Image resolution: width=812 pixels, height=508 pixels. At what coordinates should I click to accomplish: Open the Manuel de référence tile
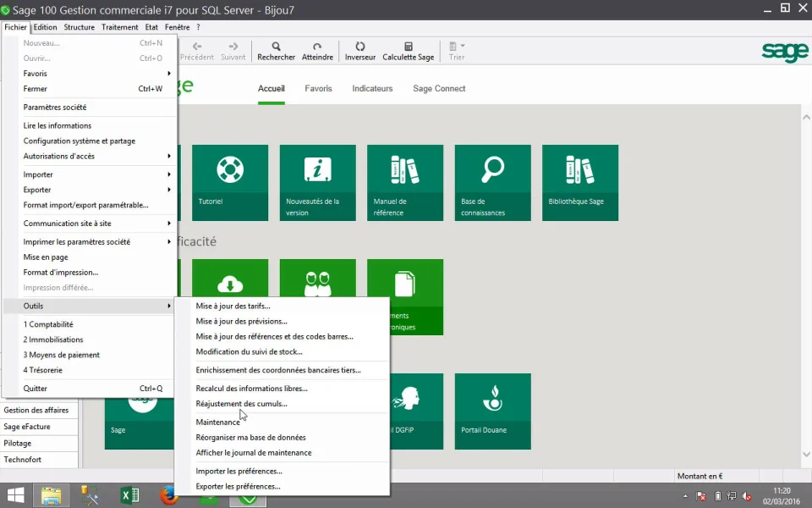(405, 183)
